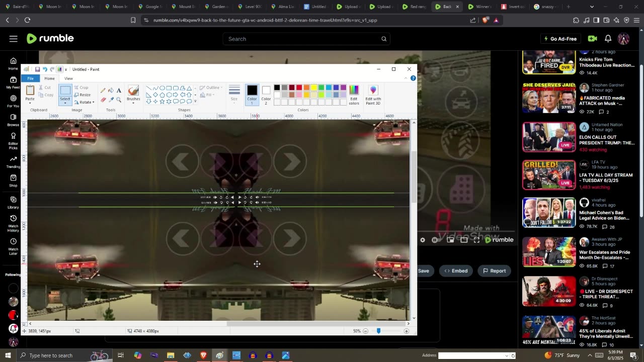Pick the red color swatch in palette
644x362 pixels.
pyautogui.click(x=299, y=88)
